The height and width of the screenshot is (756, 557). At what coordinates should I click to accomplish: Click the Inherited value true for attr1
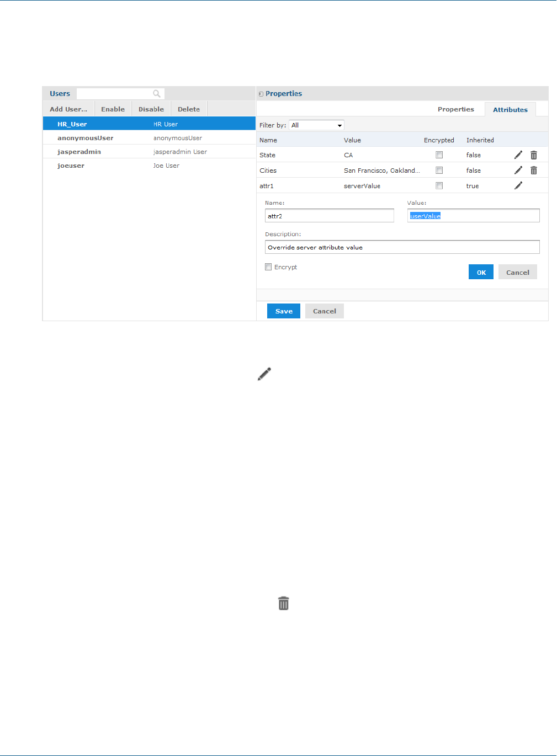(x=473, y=186)
